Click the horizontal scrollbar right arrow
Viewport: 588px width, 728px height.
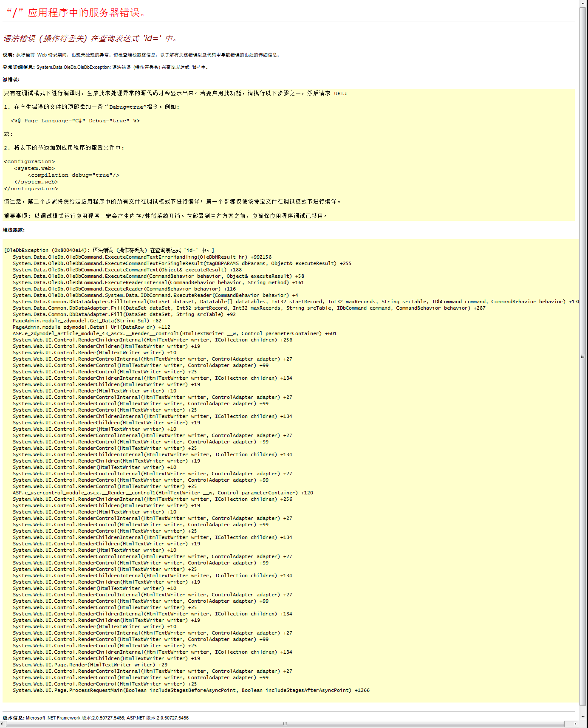576,724
